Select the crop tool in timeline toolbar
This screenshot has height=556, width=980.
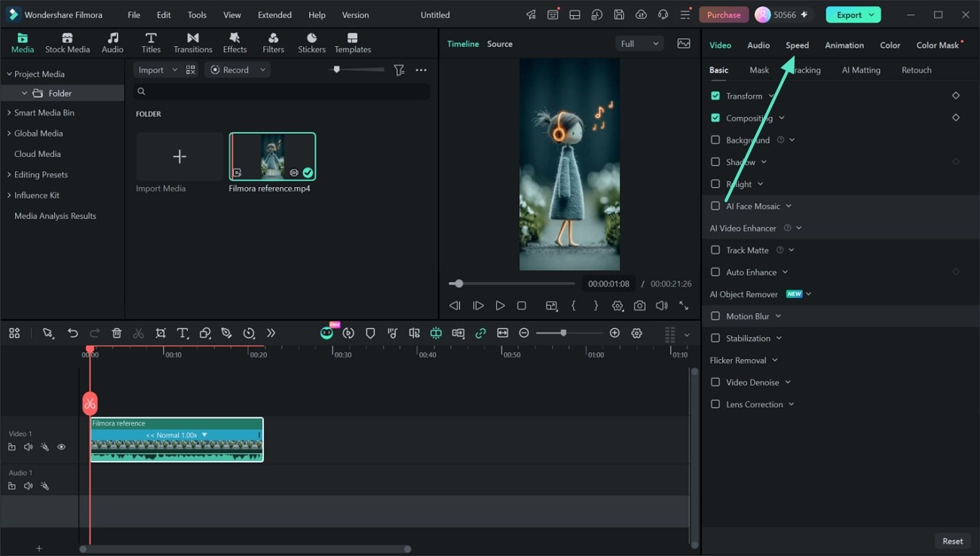tap(161, 333)
